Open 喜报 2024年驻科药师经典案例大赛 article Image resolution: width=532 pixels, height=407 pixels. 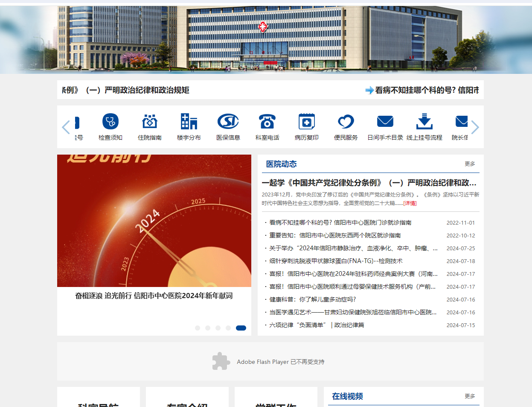point(354,274)
